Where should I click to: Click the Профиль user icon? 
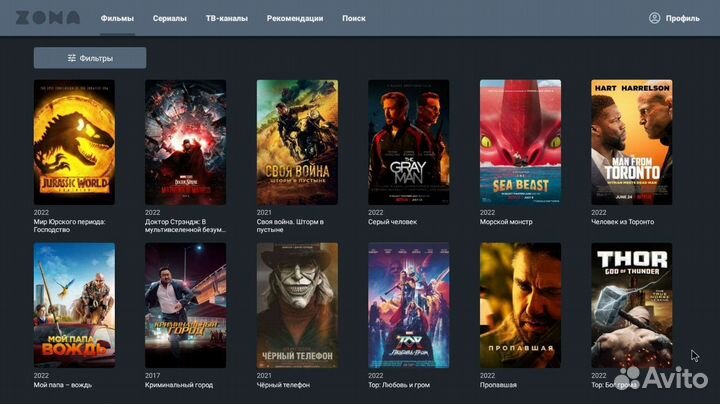click(654, 18)
